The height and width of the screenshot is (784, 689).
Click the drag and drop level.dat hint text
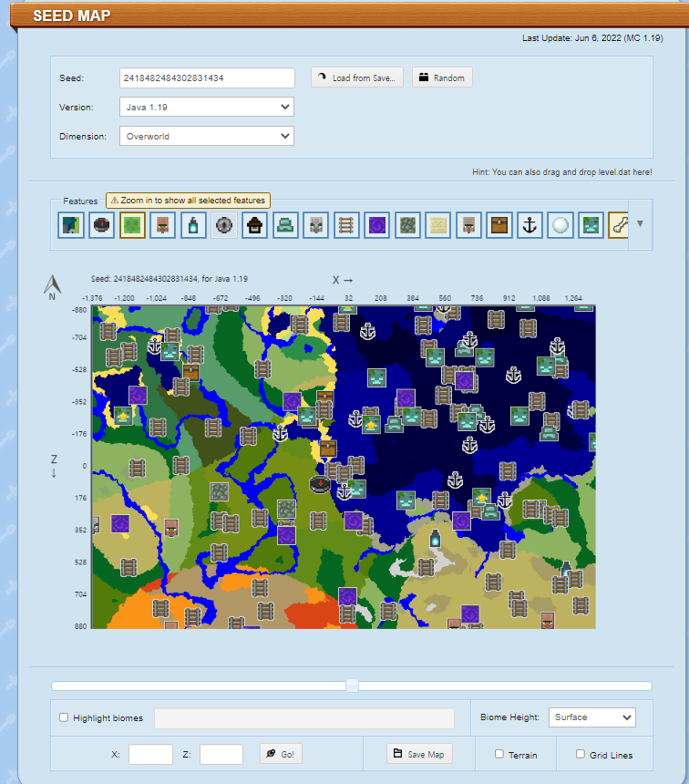562,172
